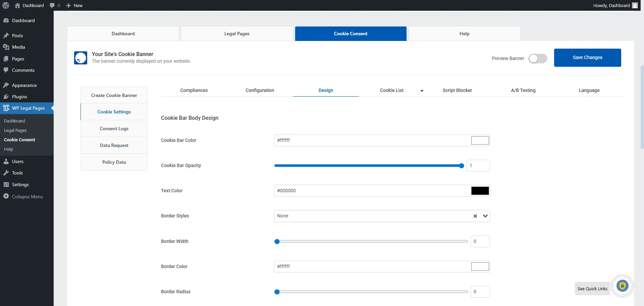Enable the Preview Banner toggle
644x306 pixels.
click(538, 58)
